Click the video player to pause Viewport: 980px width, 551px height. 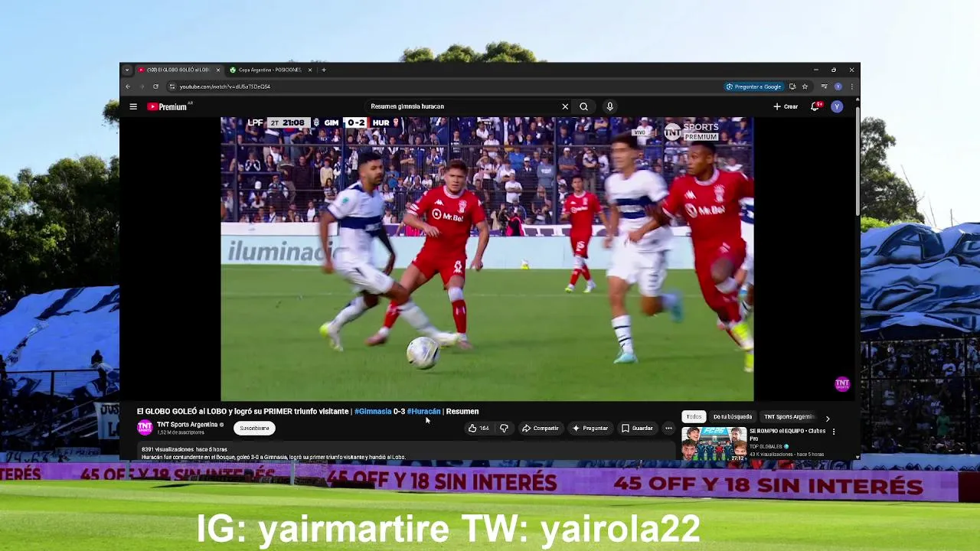pos(487,259)
